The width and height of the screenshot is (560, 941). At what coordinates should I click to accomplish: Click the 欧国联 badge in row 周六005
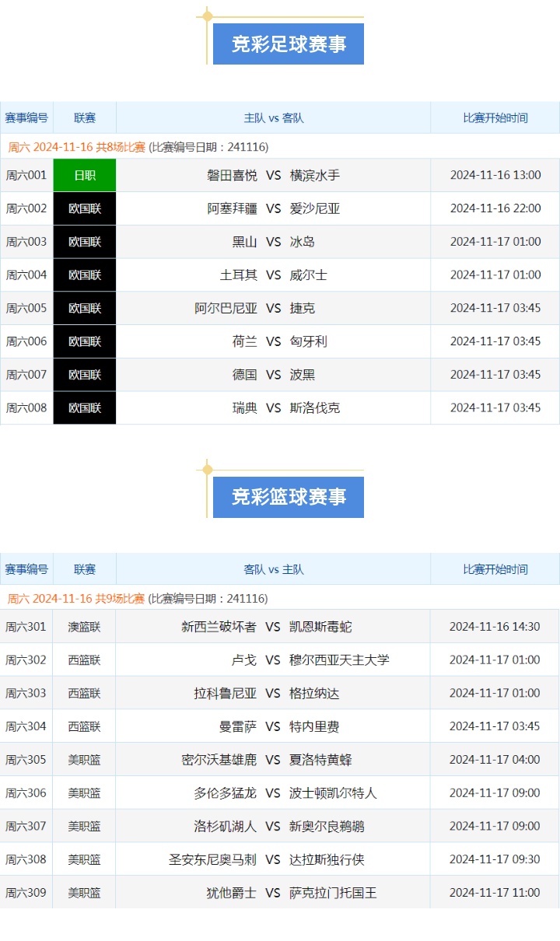pos(85,308)
